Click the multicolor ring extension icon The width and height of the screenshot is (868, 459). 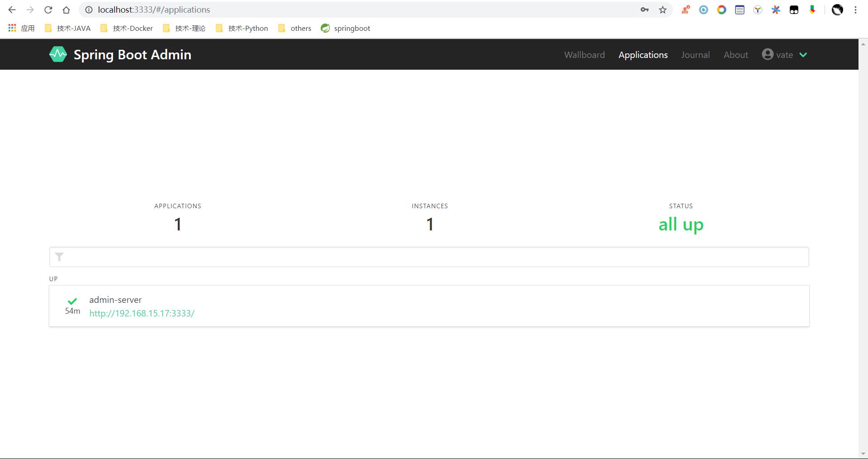click(721, 10)
